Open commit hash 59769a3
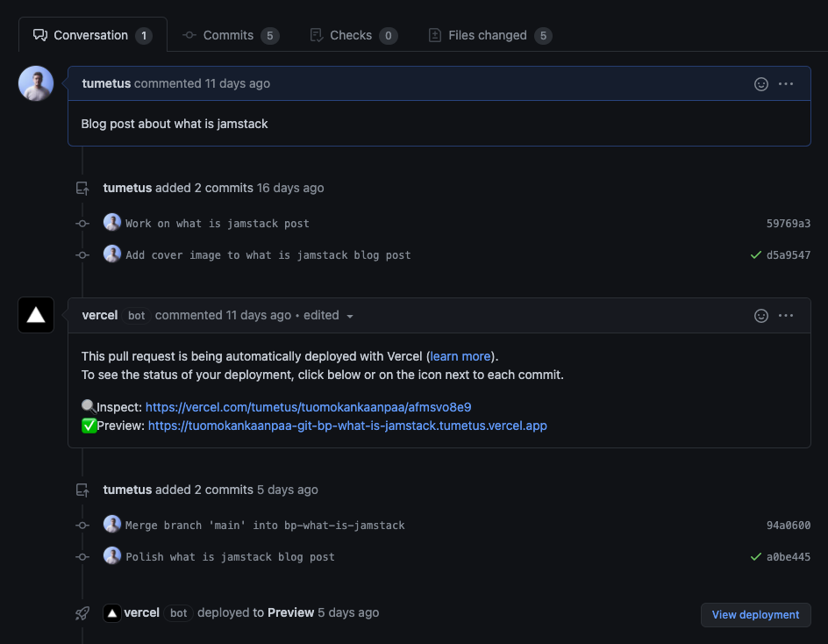The image size is (828, 644). click(788, 224)
